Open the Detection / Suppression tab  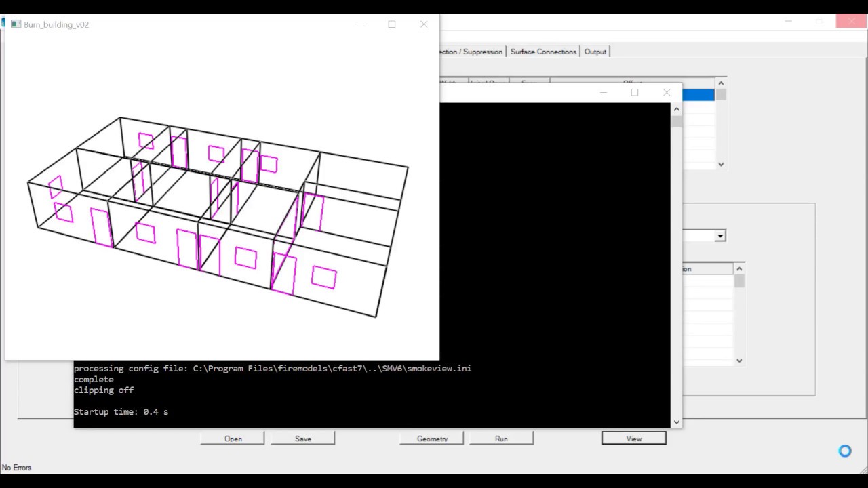tap(471, 52)
